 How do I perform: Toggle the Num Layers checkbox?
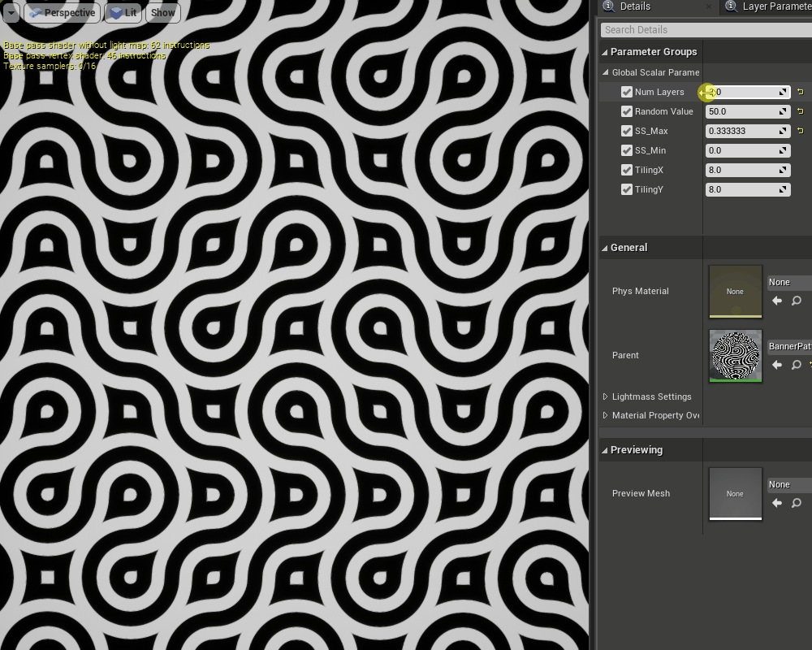(627, 92)
